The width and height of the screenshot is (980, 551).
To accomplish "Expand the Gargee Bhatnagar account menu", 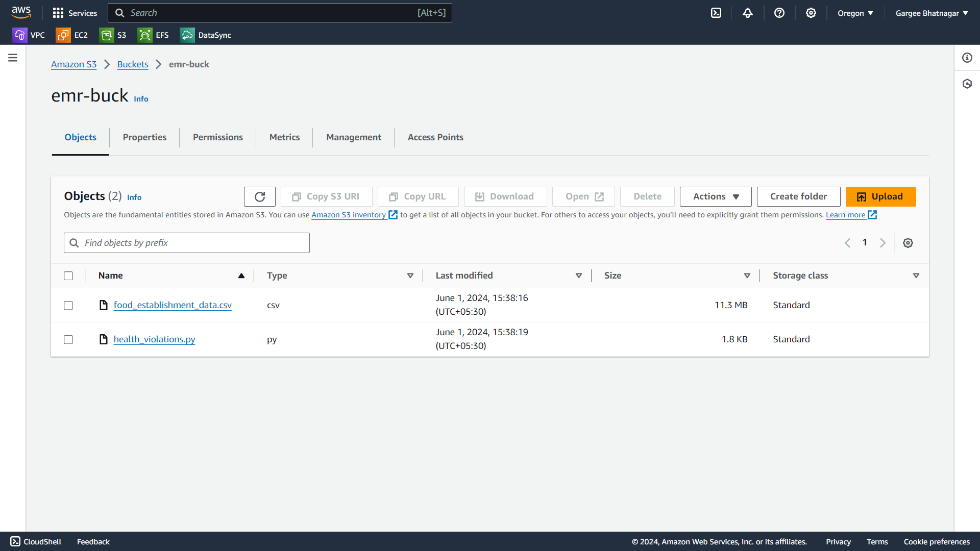I will pyautogui.click(x=932, y=13).
